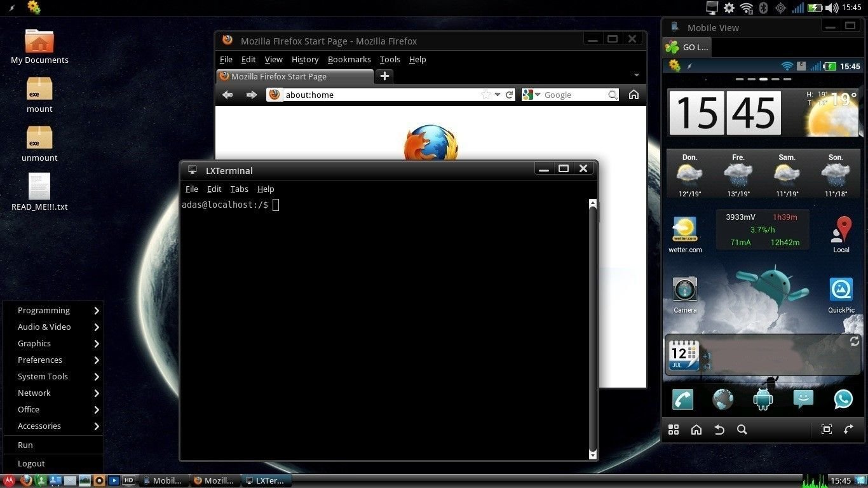868x488 pixels.
Task: Tap the Mobile View back arrow button
Action: tap(719, 430)
